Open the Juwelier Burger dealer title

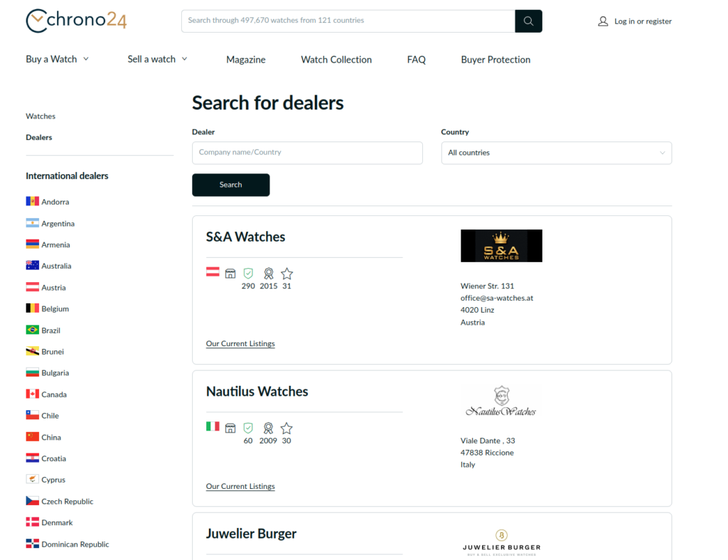point(251,534)
